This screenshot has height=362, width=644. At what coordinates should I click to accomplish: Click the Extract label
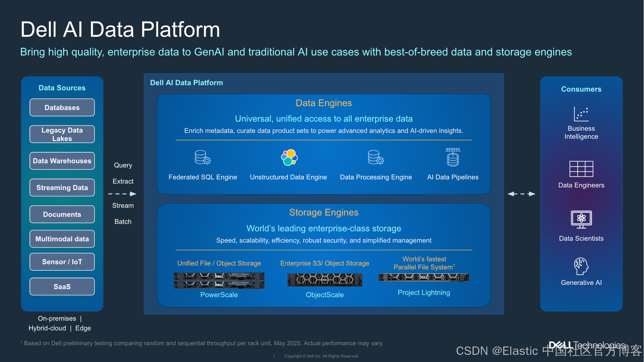coord(123,181)
